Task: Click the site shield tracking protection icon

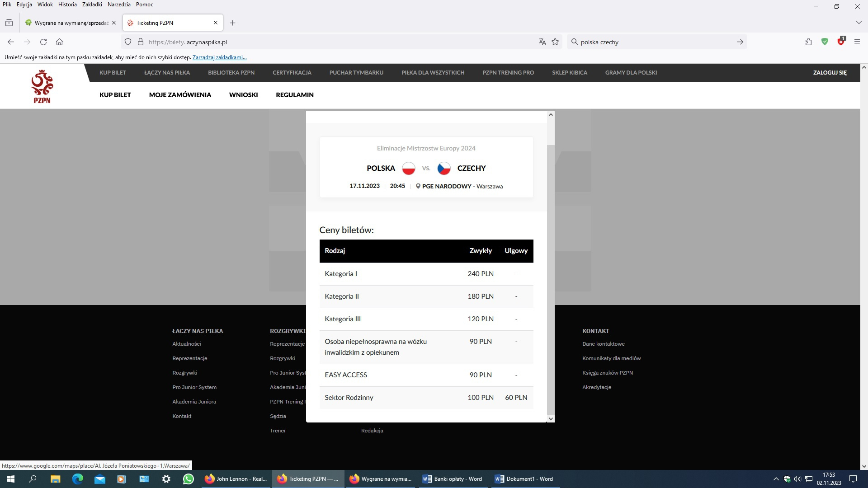Action: pyautogui.click(x=128, y=42)
